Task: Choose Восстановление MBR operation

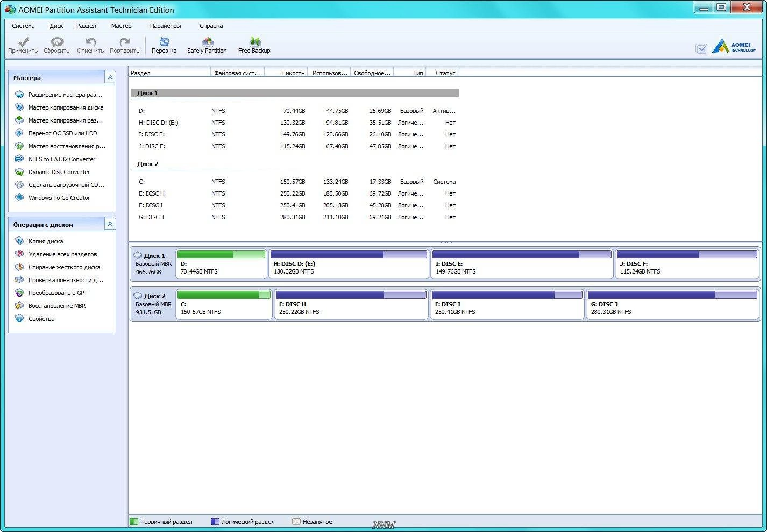Action: 50,306
